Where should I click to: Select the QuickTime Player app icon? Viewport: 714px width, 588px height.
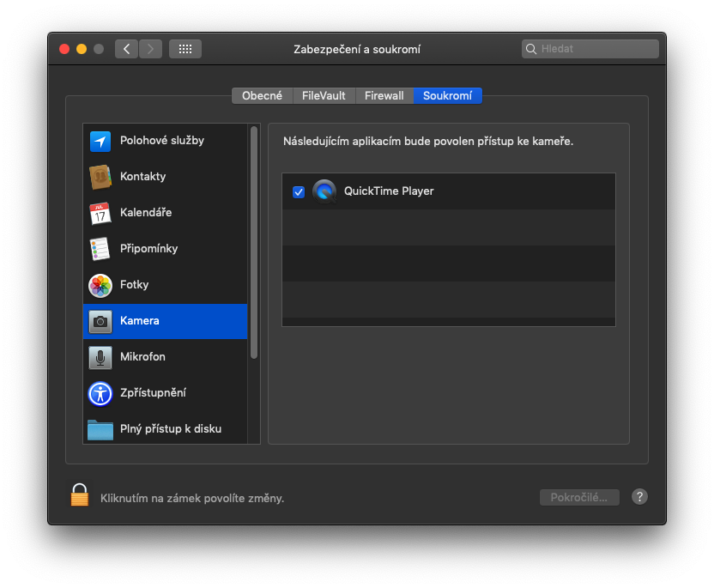324,191
